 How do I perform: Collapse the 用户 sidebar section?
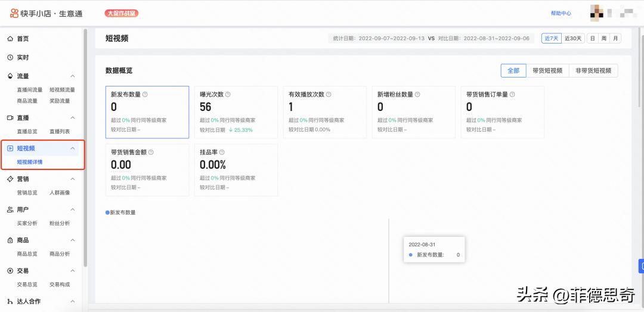[73, 209]
